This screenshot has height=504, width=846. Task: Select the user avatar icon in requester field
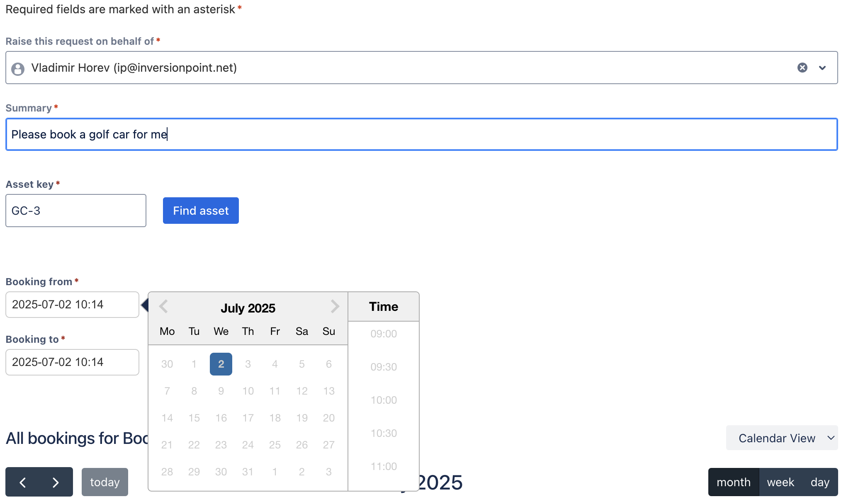click(x=18, y=69)
